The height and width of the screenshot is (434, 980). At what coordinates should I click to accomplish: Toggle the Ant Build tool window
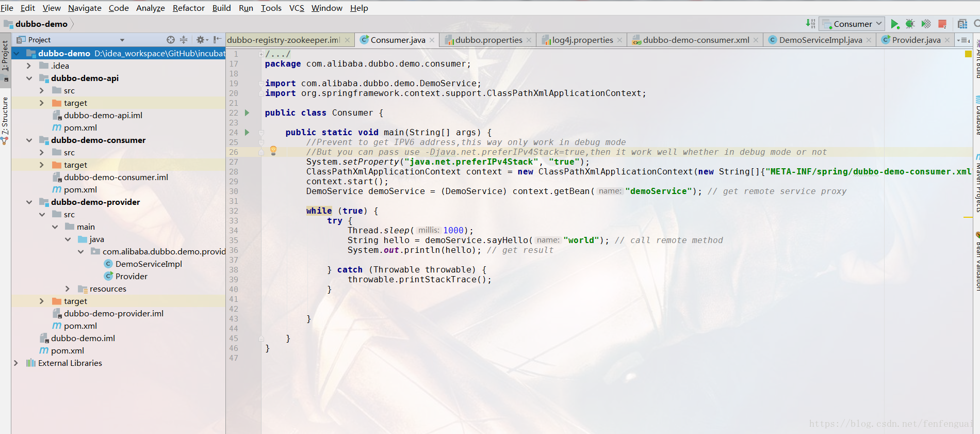click(x=977, y=58)
